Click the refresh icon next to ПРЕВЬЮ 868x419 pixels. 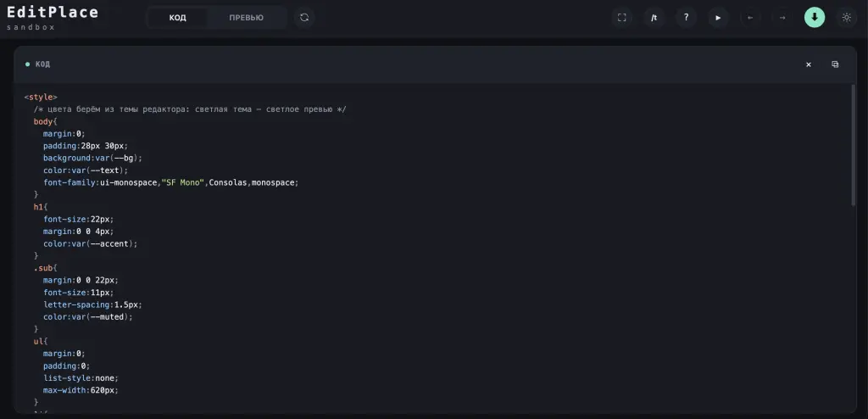(304, 18)
